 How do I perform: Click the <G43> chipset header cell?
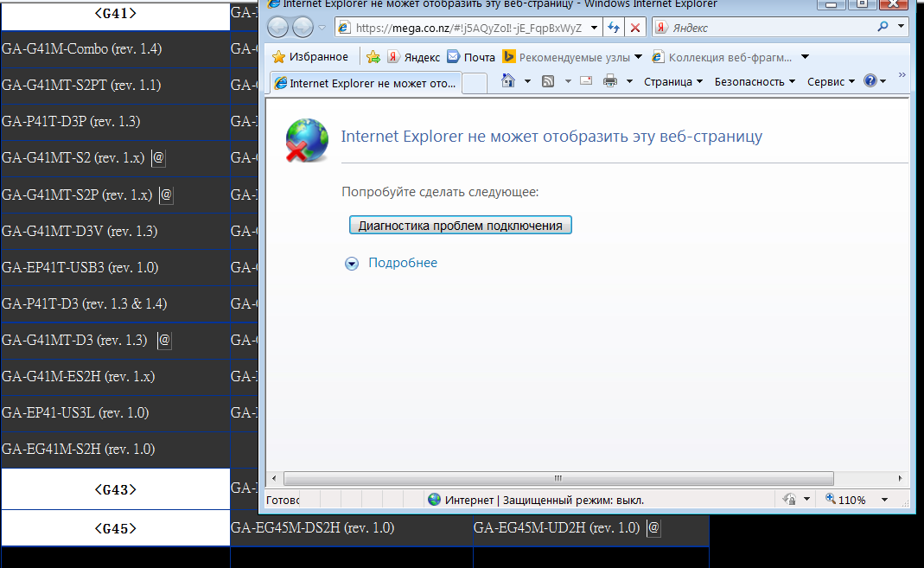116,489
